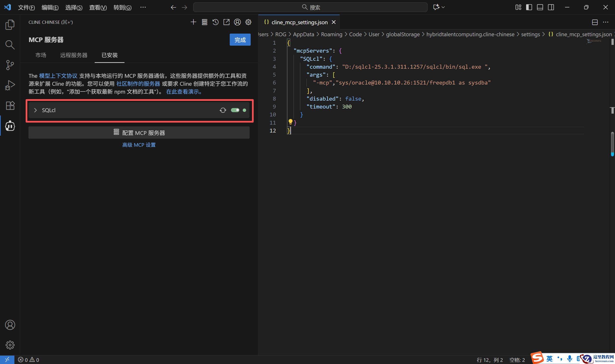Open the 高级 MCP 设置 link

pos(139,145)
